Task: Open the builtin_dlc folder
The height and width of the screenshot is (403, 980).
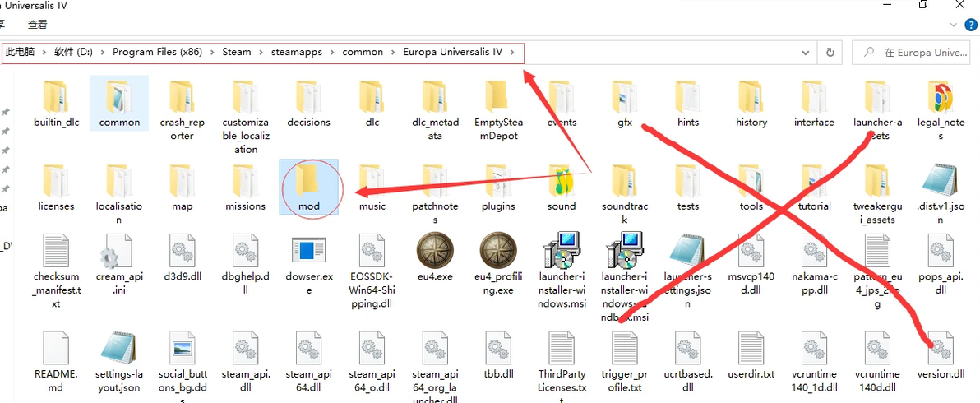Action: (56, 104)
